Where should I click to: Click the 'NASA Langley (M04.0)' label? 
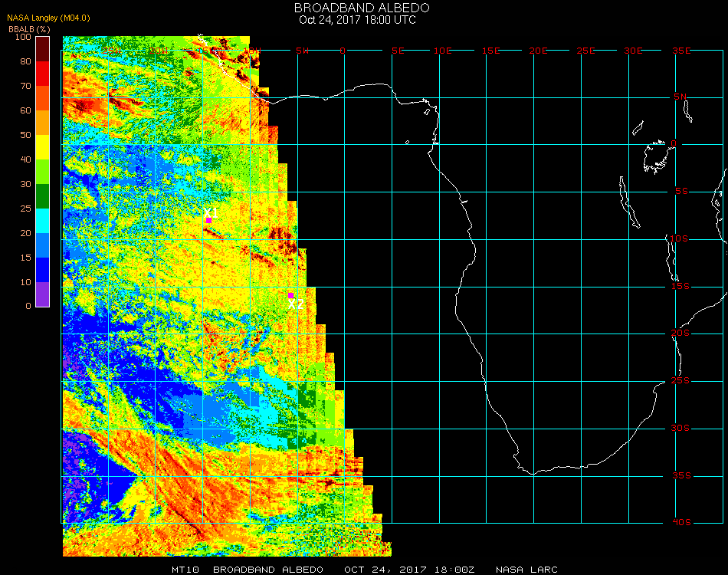pyautogui.click(x=48, y=18)
